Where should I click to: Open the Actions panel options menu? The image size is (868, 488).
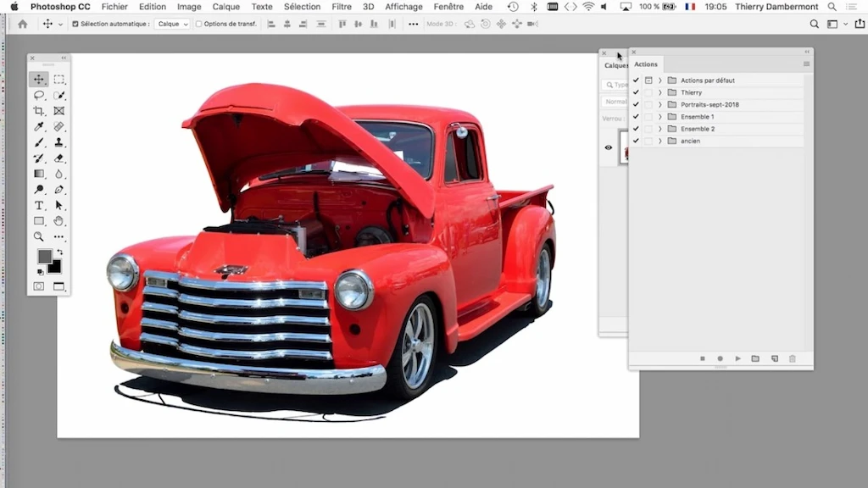tap(806, 64)
